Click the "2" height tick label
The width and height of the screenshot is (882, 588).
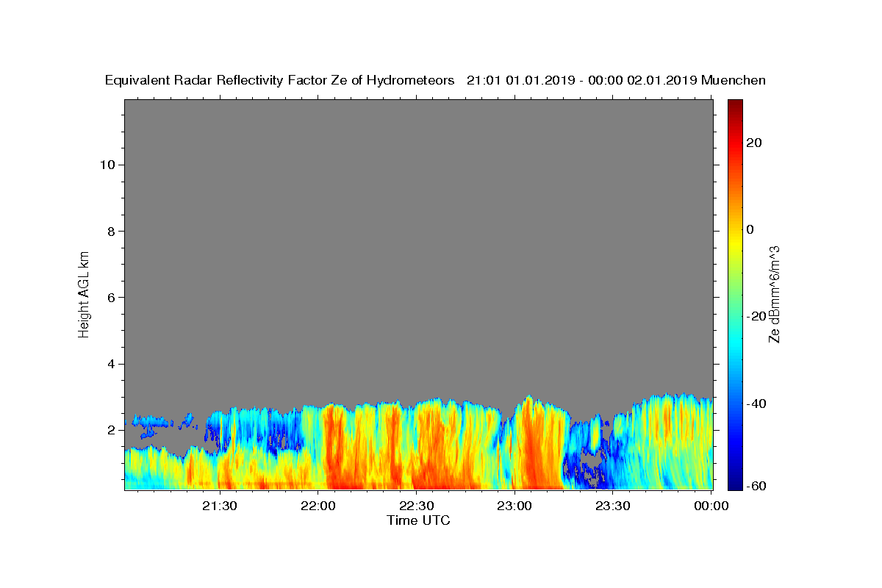(x=112, y=430)
